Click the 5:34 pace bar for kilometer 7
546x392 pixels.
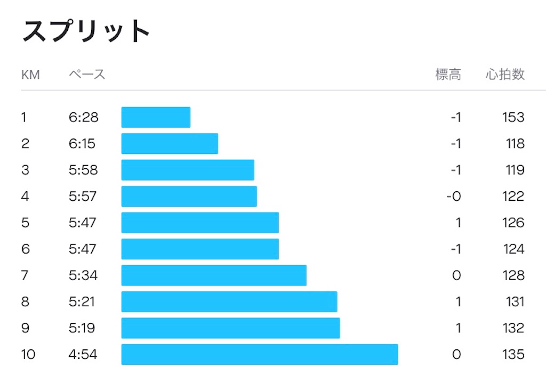pos(214,275)
